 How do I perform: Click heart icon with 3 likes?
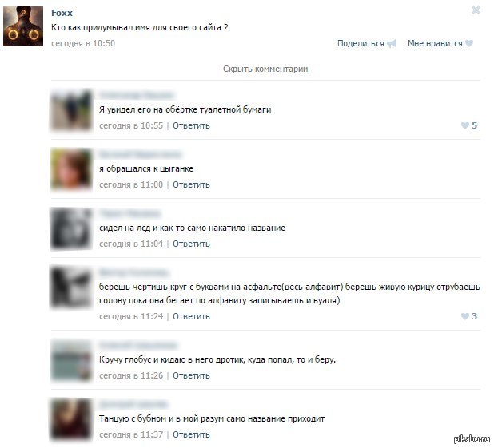click(464, 316)
